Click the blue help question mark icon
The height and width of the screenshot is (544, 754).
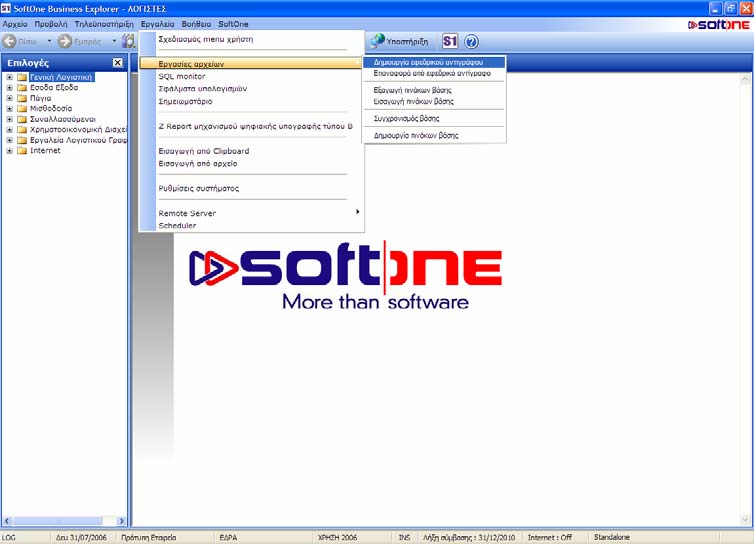coord(471,42)
